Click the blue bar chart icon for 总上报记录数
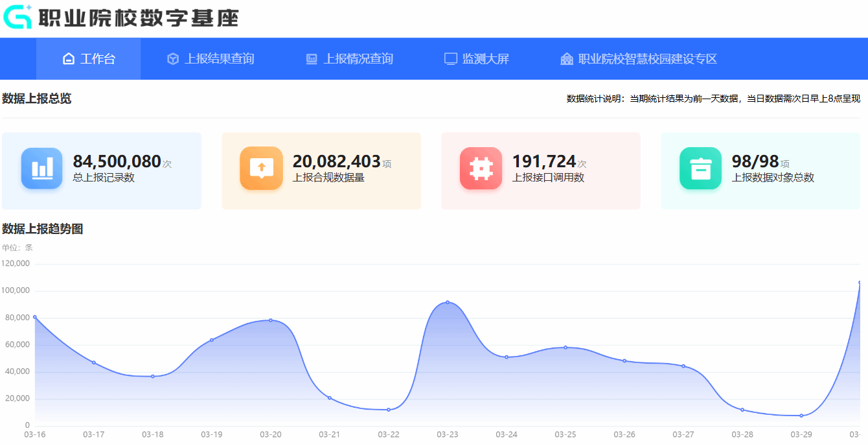 [42, 169]
